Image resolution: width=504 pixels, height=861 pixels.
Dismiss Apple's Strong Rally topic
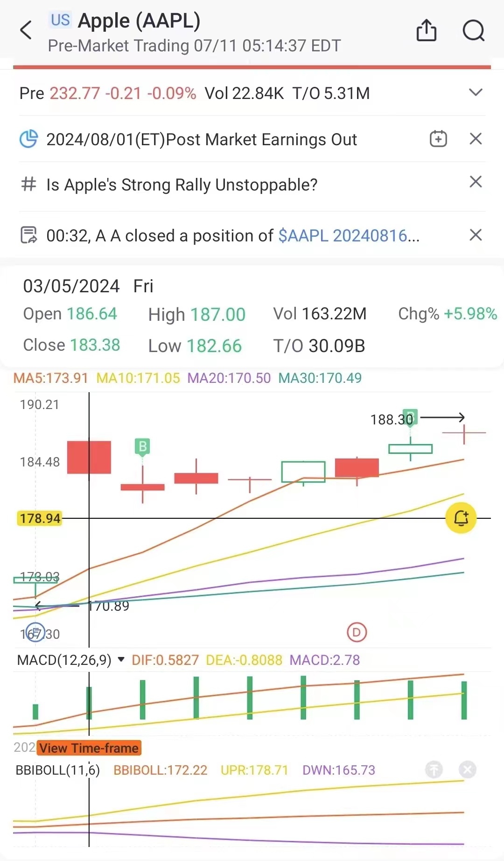pos(476,182)
